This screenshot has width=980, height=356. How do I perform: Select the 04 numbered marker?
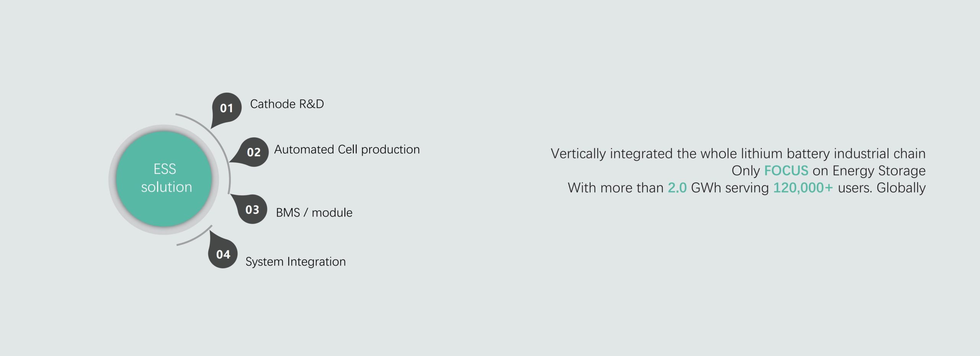click(x=223, y=254)
